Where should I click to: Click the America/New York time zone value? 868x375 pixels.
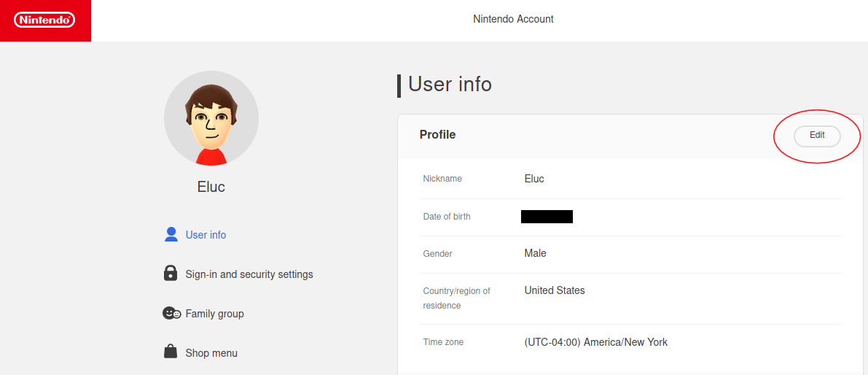(595, 342)
